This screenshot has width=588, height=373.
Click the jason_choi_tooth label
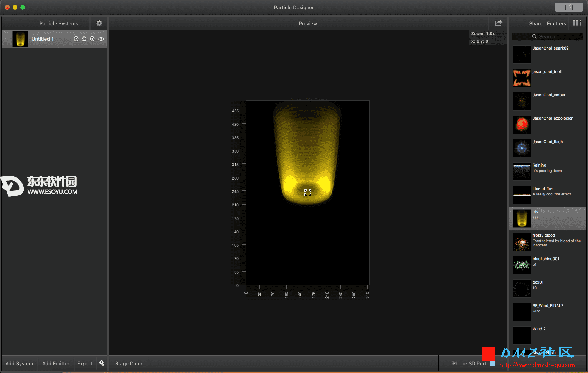click(548, 72)
